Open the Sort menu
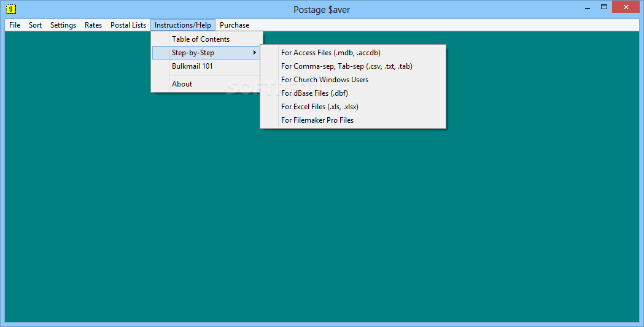644x327 pixels. [36, 25]
